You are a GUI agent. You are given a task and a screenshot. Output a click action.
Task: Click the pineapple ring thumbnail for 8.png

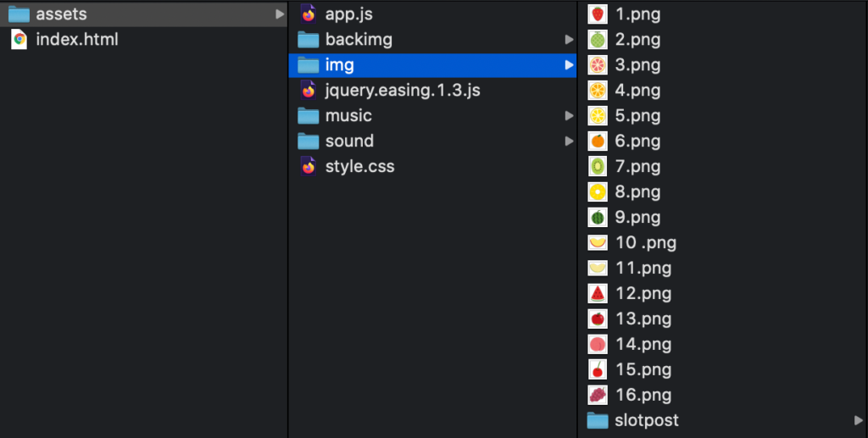[x=598, y=191]
